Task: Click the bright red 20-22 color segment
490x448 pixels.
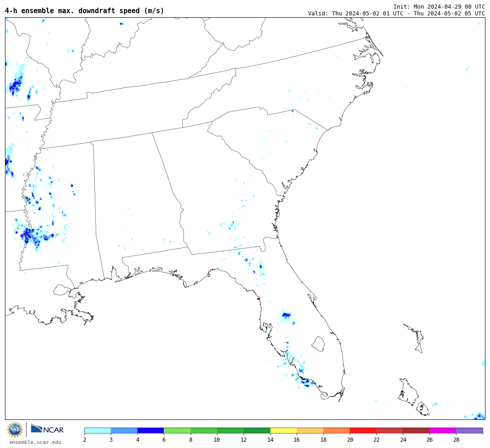Action: click(x=363, y=430)
